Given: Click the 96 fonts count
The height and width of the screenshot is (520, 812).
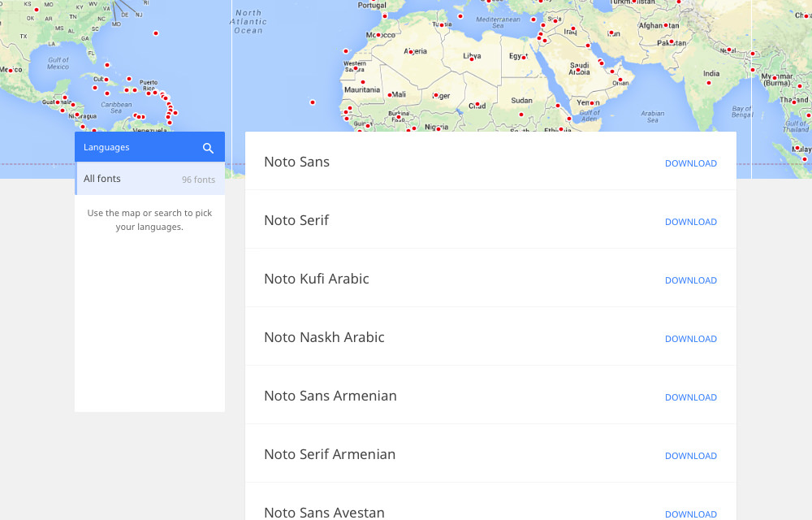Looking at the screenshot, I should click(x=198, y=180).
